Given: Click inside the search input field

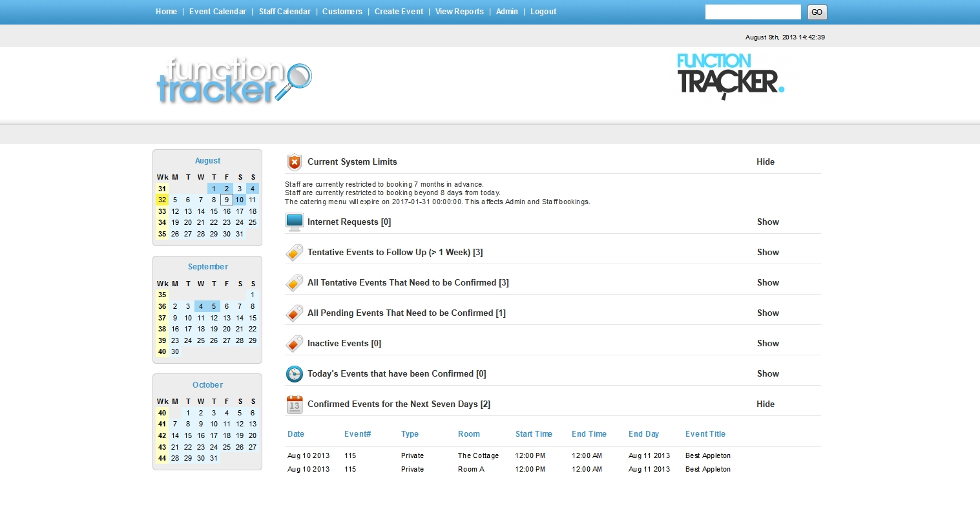Looking at the screenshot, I should pos(753,12).
